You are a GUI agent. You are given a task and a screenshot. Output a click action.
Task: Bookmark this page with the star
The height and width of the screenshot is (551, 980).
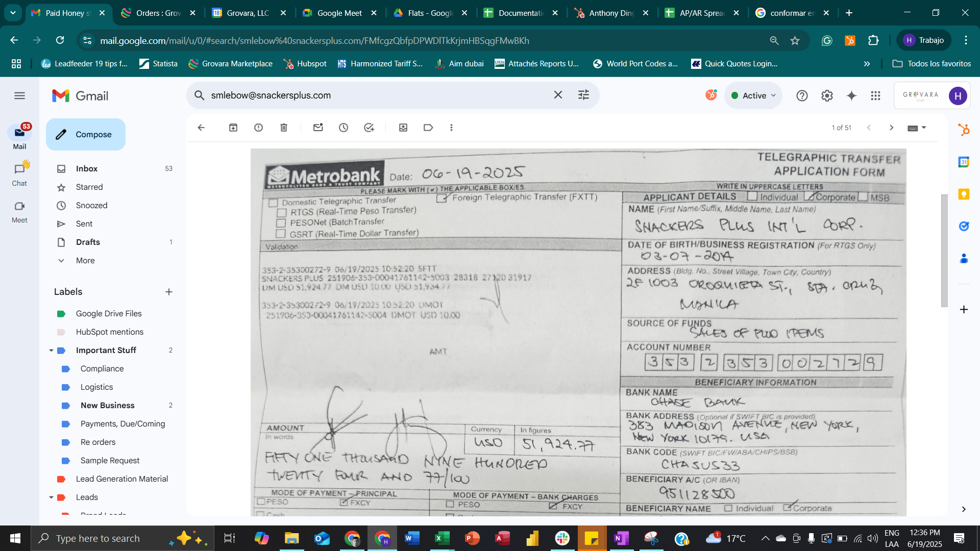(x=795, y=40)
